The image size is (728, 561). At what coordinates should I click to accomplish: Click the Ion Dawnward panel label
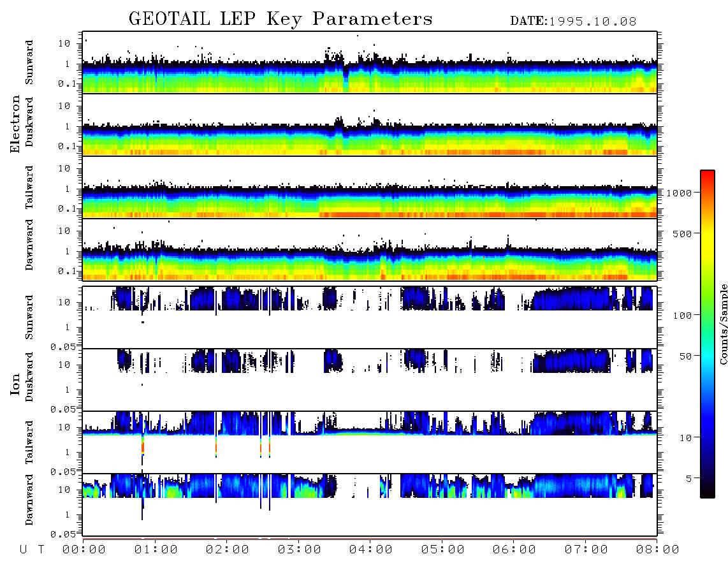click(29, 500)
